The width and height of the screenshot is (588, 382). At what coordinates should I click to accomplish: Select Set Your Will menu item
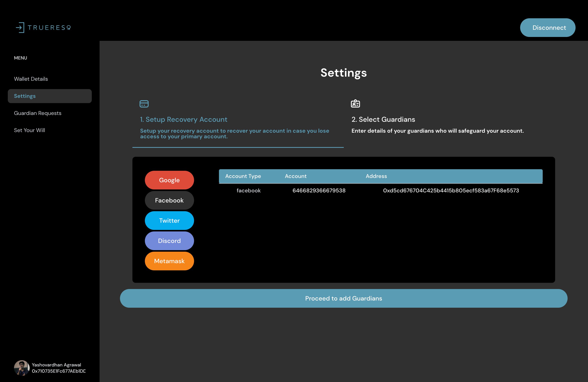click(30, 130)
